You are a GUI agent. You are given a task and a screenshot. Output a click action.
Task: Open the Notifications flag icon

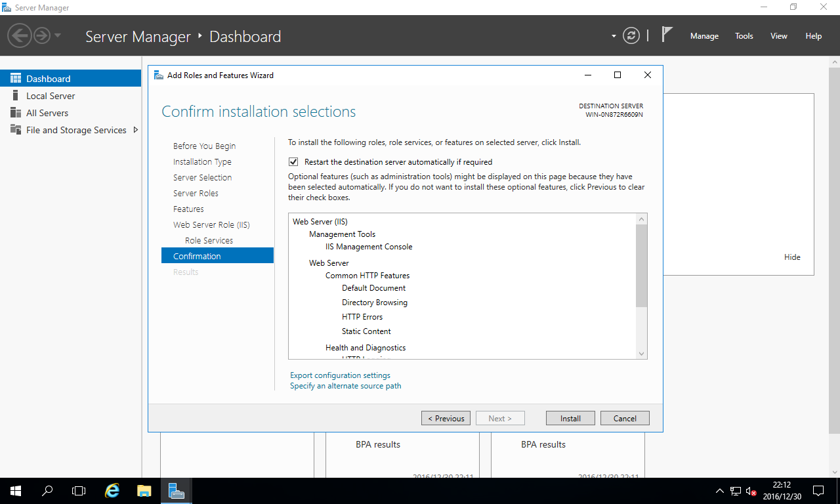coord(667,34)
